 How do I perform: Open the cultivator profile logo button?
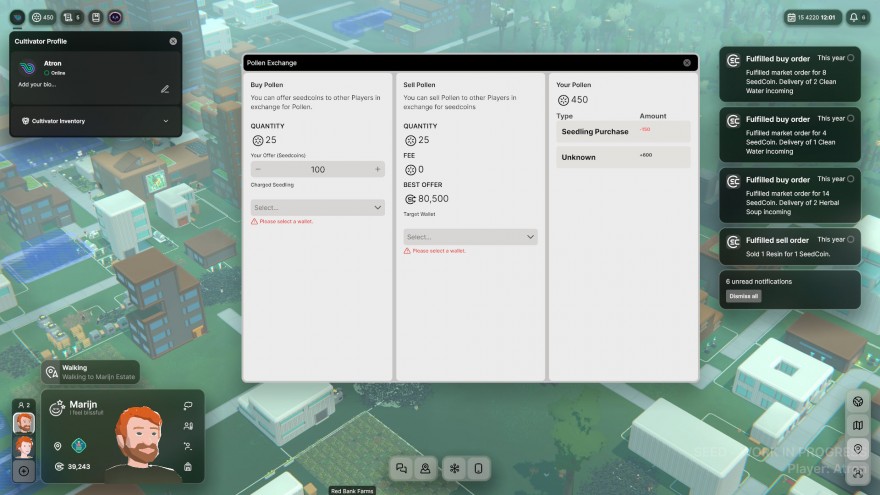[x=17, y=17]
